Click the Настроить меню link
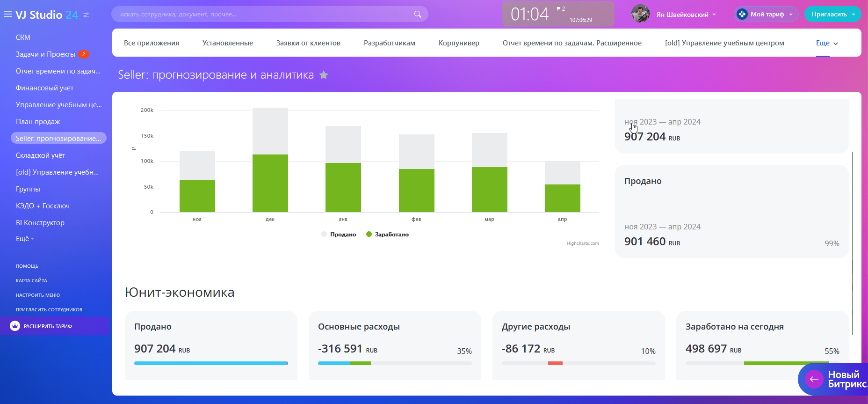This screenshot has width=868, height=404. tap(38, 295)
